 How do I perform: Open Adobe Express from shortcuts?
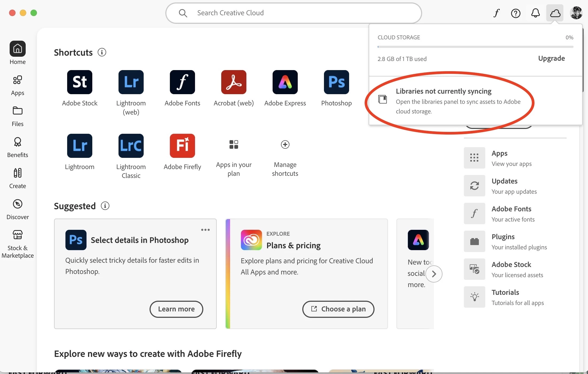pos(285,82)
